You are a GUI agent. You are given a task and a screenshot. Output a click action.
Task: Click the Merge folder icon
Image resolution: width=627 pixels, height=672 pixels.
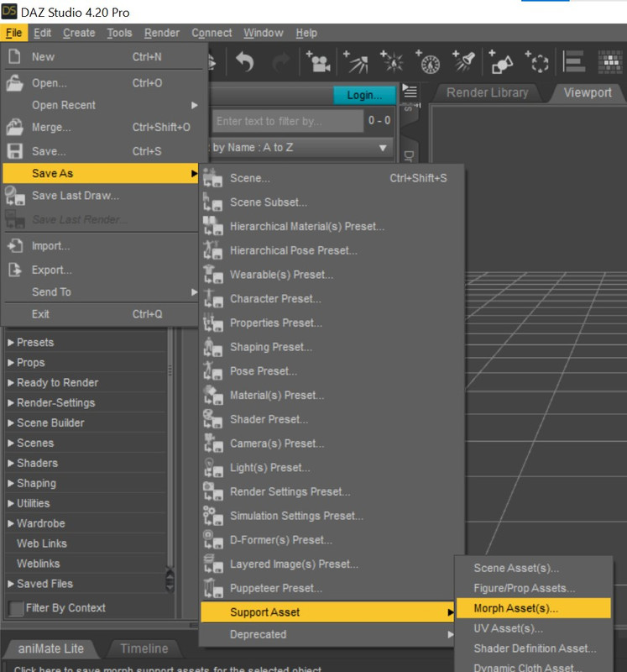pyautogui.click(x=14, y=127)
